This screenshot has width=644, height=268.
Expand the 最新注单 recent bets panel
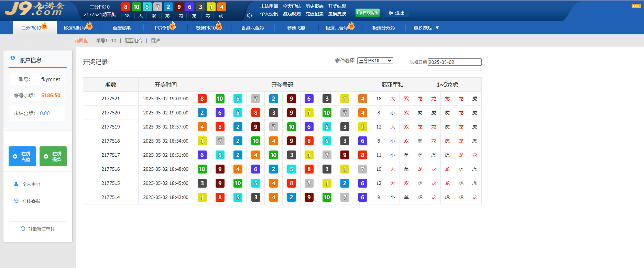tap(38, 228)
